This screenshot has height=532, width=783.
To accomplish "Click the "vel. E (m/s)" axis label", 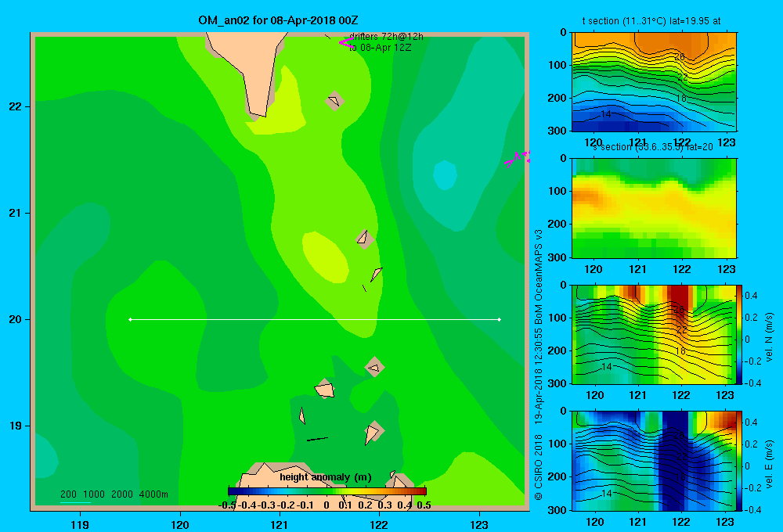I will [x=769, y=464].
